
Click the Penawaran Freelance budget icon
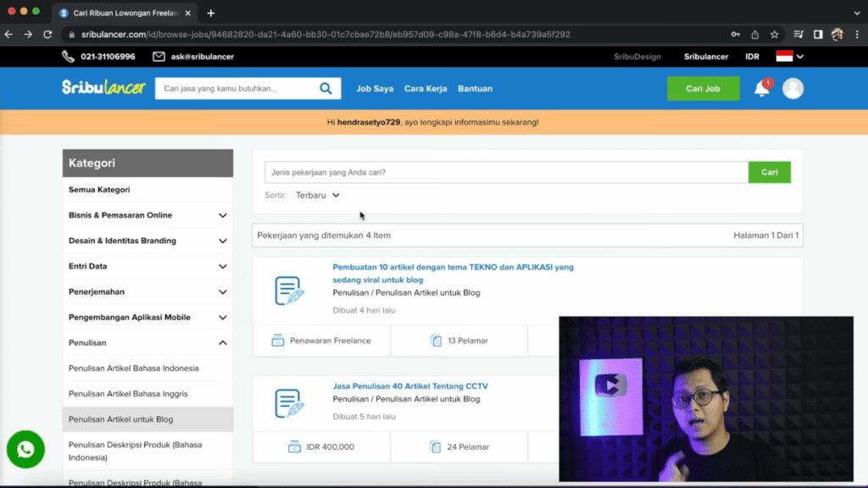tap(278, 341)
